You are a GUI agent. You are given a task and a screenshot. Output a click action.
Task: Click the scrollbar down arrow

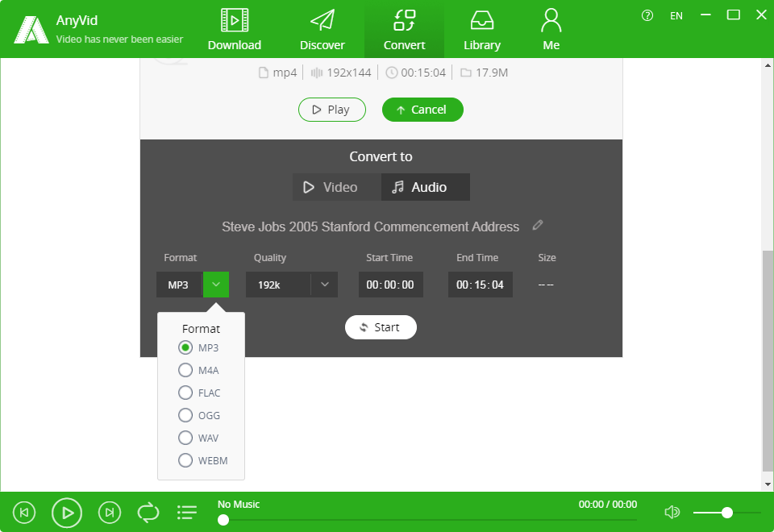tap(768, 484)
